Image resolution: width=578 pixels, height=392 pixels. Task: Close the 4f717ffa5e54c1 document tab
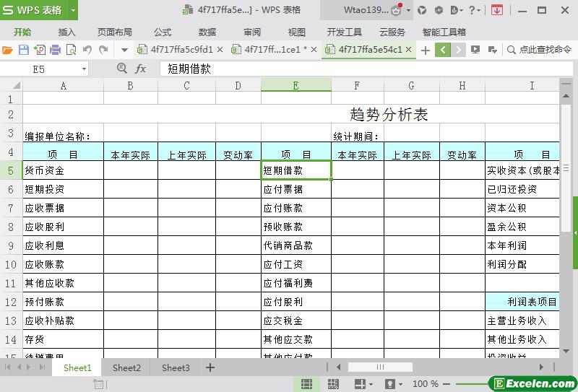(x=408, y=49)
